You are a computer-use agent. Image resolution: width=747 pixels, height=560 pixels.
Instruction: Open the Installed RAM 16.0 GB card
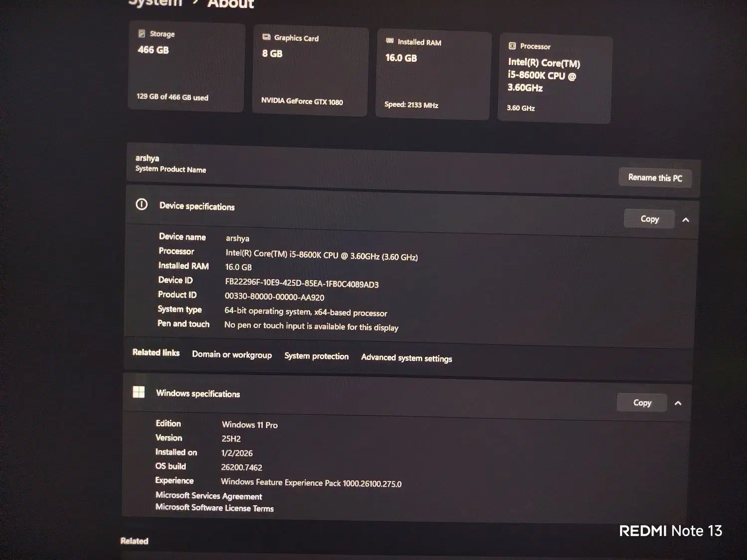pos(433,75)
